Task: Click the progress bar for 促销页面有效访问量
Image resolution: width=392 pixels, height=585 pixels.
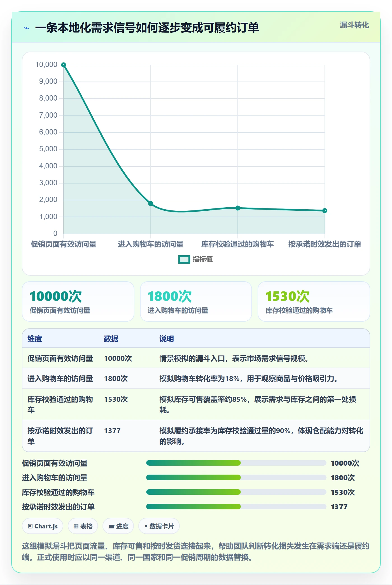Action: pyautogui.click(x=236, y=463)
